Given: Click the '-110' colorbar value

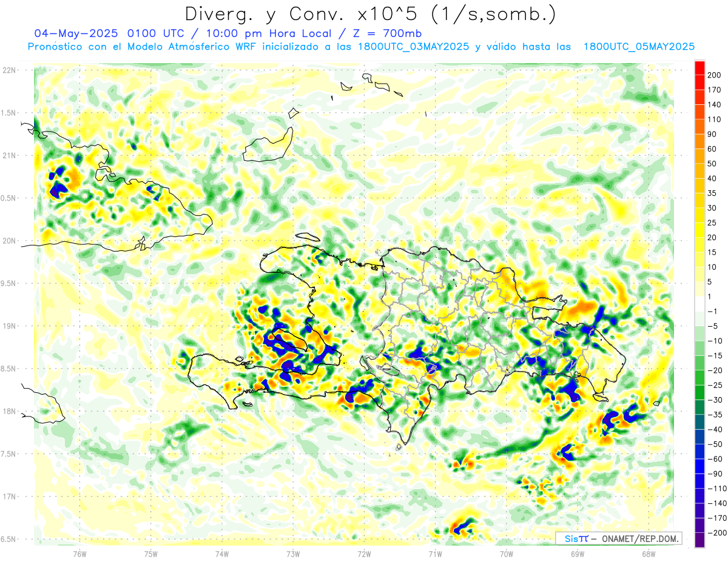Looking at the screenshot, I should [716, 489].
